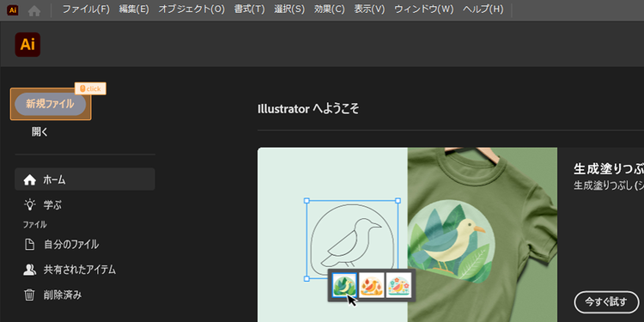This screenshot has width=644, height=322.
Task: Open the 選択(S) menu
Action: point(289,9)
